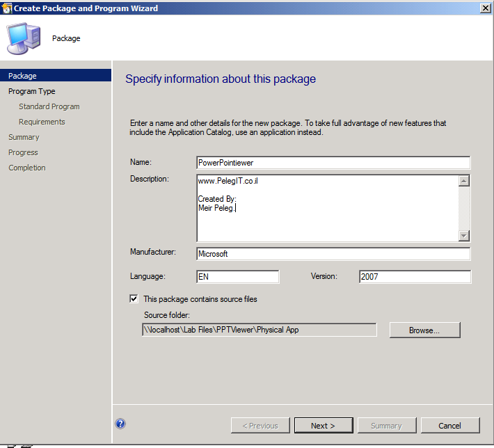Click the < Previous button

260,426
